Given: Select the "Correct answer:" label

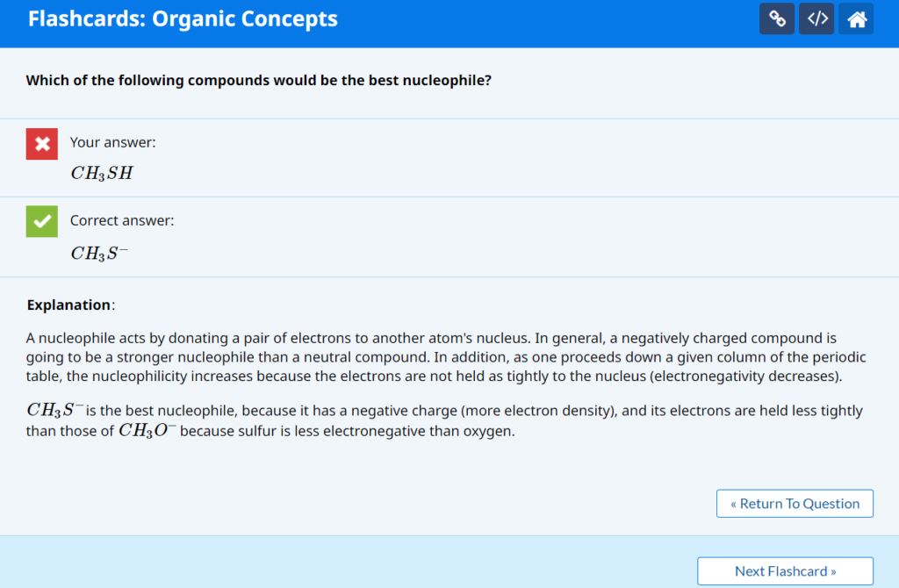Looking at the screenshot, I should pos(122,220).
